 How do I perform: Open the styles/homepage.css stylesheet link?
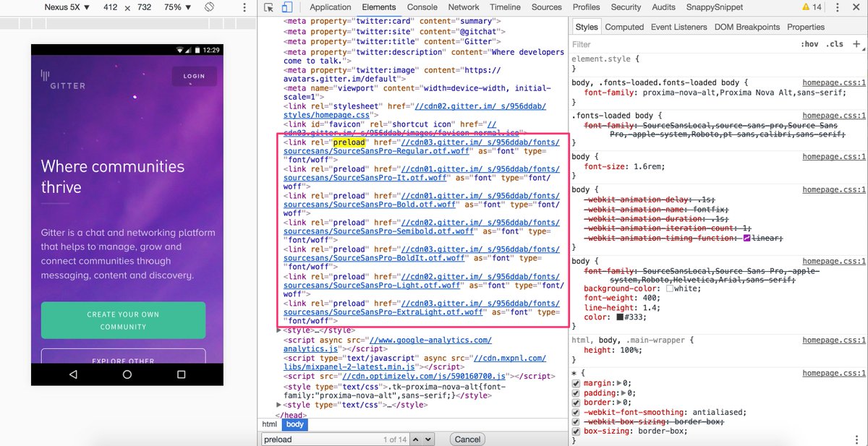(414, 111)
